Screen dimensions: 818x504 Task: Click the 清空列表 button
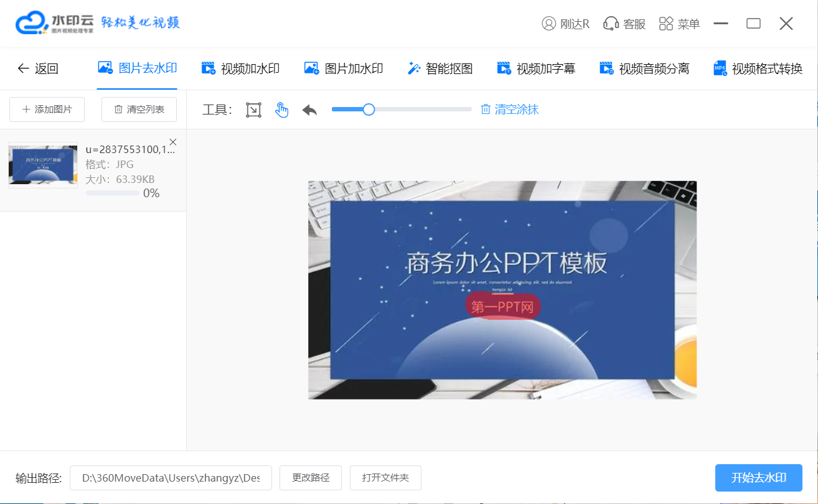coord(139,110)
